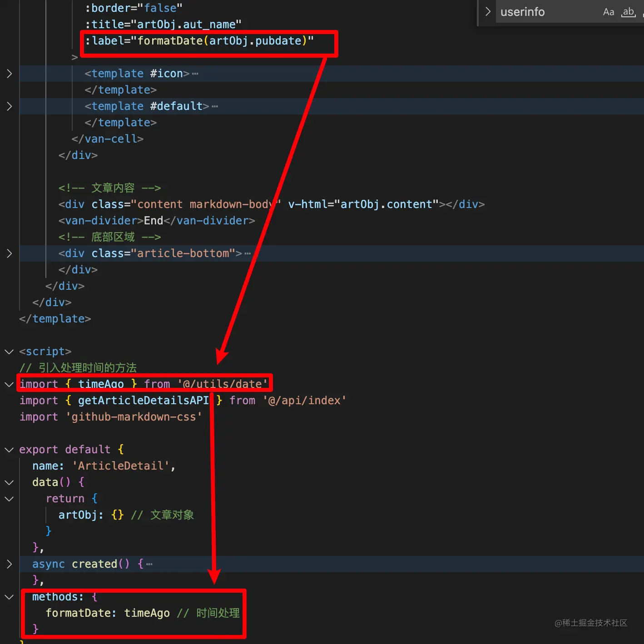This screenshot has width=644, height=644.
Task: Click the '时间处理' comment after timeAgo
Action: pyautogui.click(x=208, y=613)
